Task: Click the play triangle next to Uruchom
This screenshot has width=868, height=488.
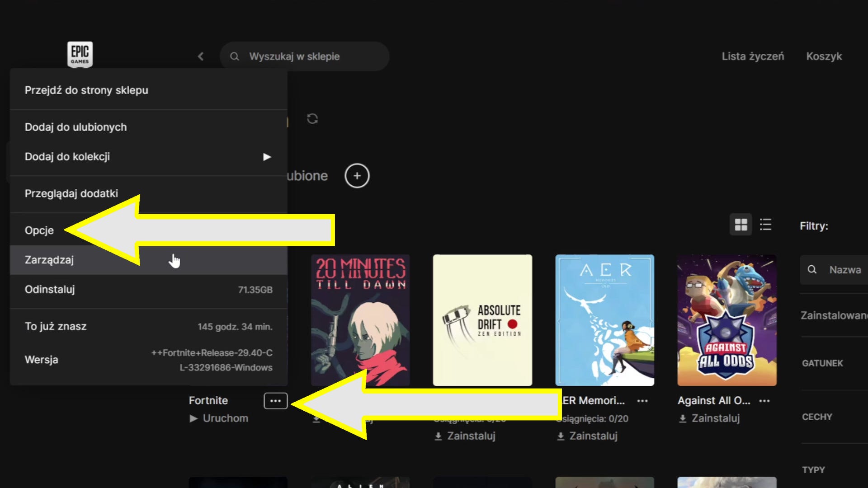Action: pyautogui.click(x=193, y=418)
